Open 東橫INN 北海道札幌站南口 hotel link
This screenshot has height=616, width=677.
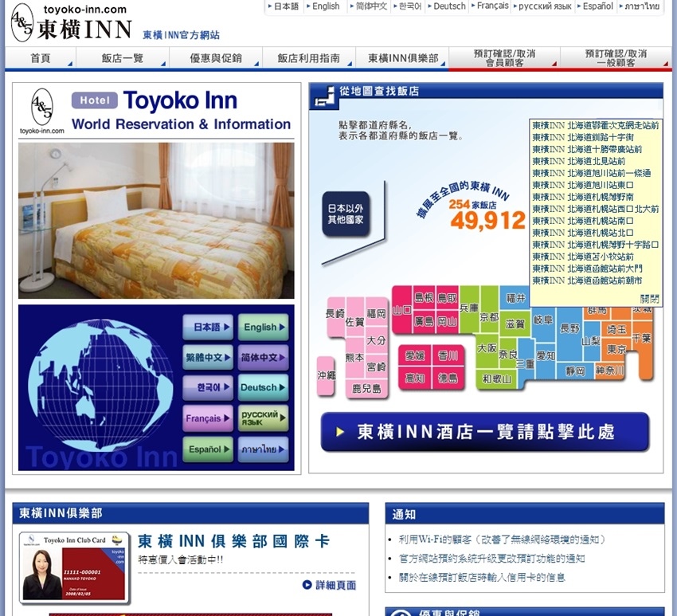[x=583, y=221]
